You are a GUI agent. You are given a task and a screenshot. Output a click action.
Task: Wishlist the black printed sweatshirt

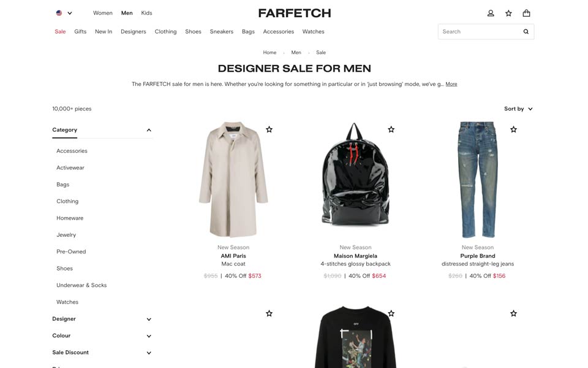coord(391,313)
